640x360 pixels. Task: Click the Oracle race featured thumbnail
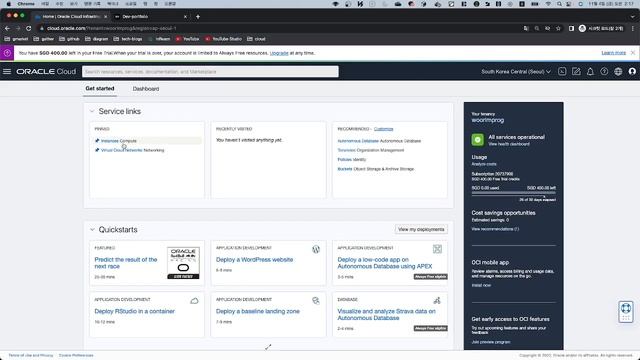coord(183,263)
